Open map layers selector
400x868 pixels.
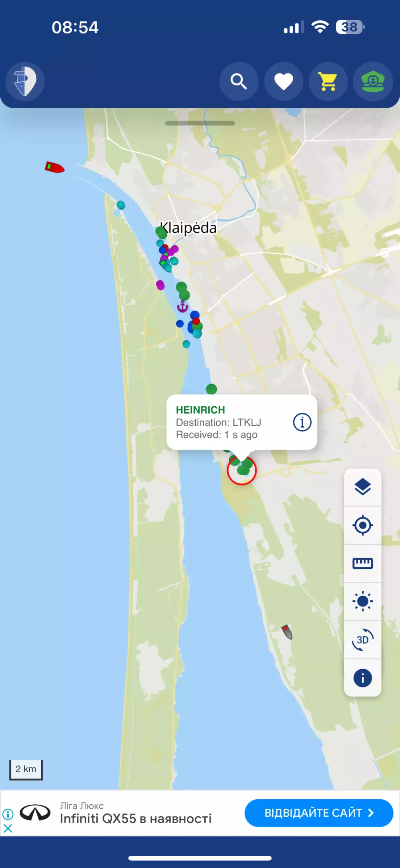[x=363, y=487]
